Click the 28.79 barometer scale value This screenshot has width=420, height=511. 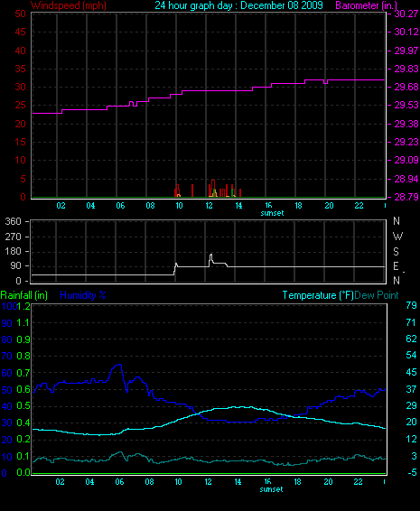[406, 197]
